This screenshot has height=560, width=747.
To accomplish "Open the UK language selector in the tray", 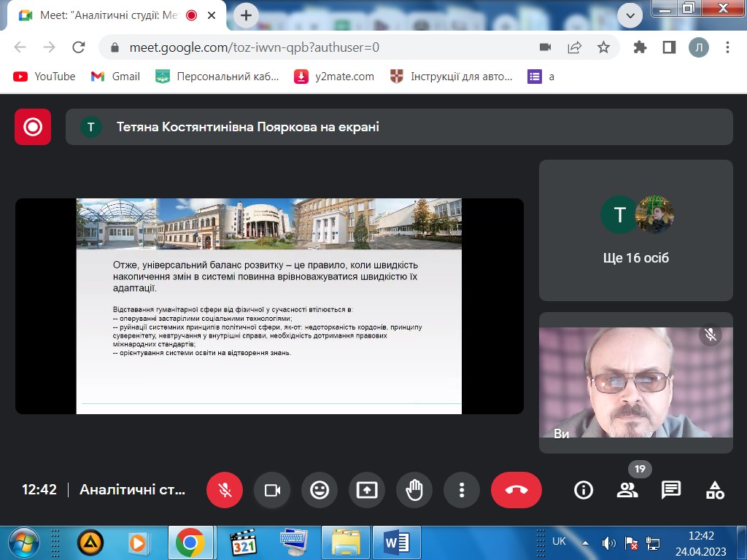I will 559,542.
